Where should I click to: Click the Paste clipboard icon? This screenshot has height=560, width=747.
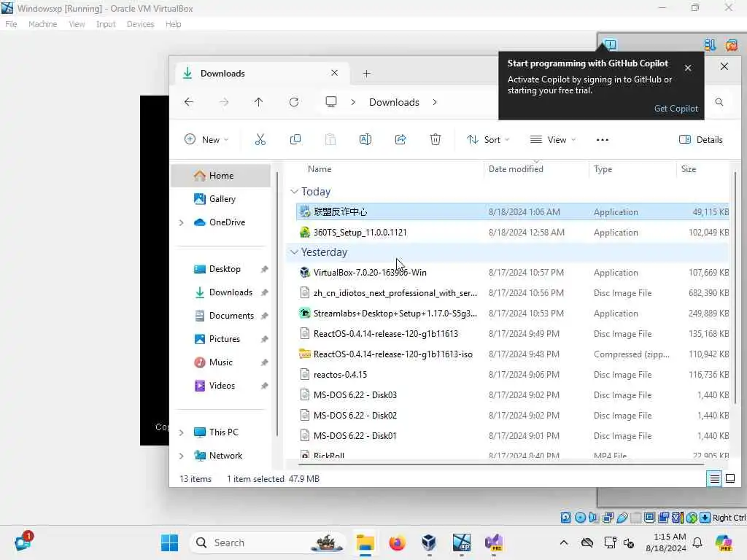tap(330, 139)
